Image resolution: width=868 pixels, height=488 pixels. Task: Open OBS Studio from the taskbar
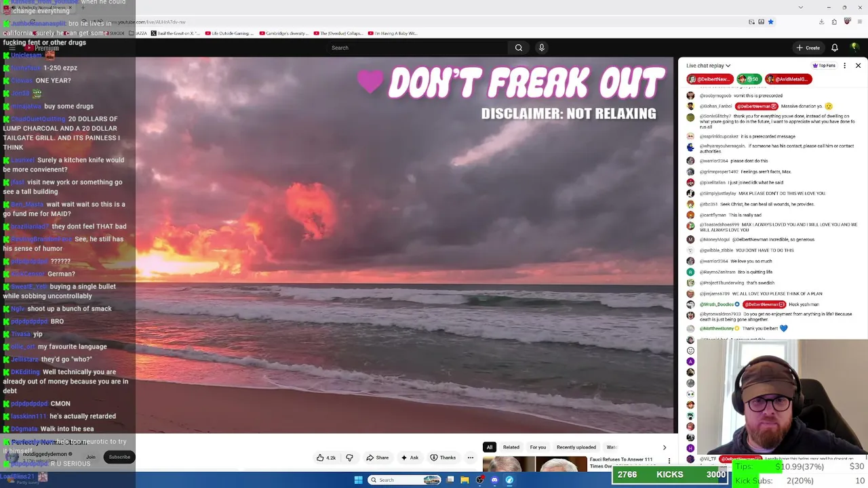(x=479, y=480)
